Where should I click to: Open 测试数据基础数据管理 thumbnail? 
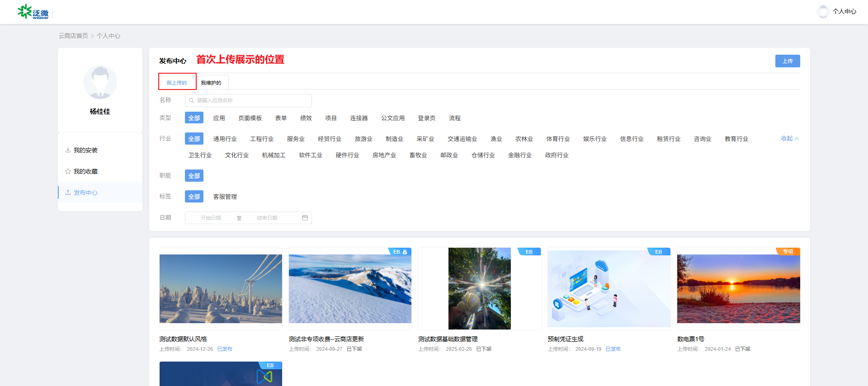(x=480, y=288)
